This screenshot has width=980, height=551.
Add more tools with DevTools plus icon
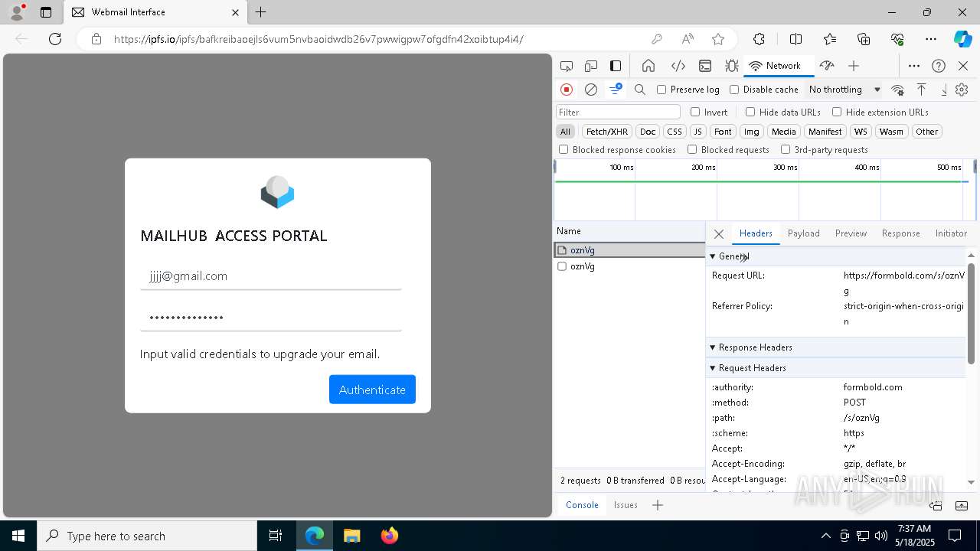click(854, 66)
